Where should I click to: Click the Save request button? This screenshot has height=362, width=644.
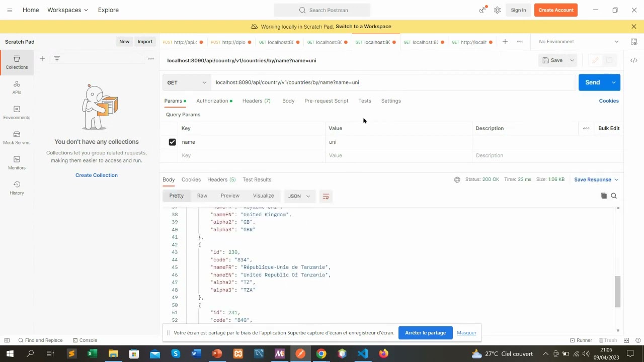(x=552, y=60)
